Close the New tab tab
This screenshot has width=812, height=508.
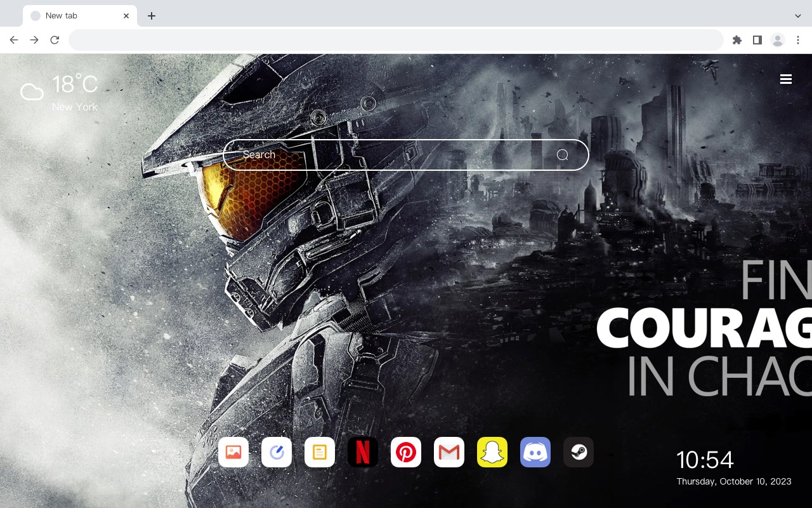pyautogui.click(x=126, y=16)
